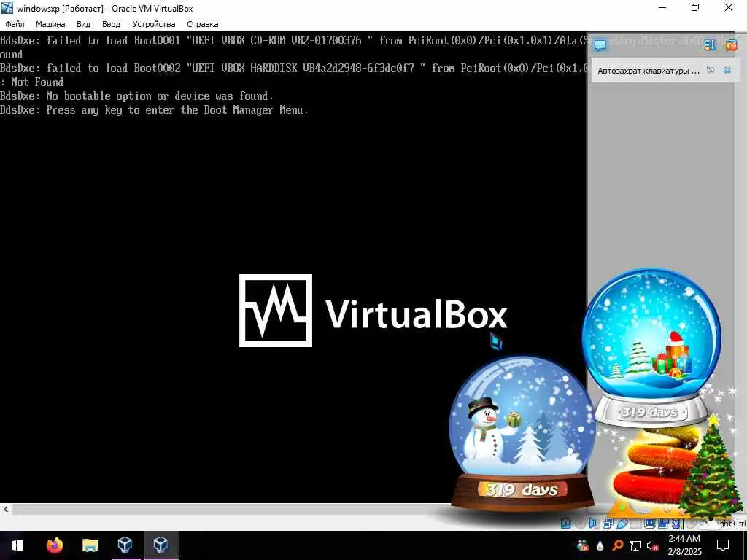Click the gift snow globe gadget
The width and height of the screenshot is (747, 560).
click(651, 346)
